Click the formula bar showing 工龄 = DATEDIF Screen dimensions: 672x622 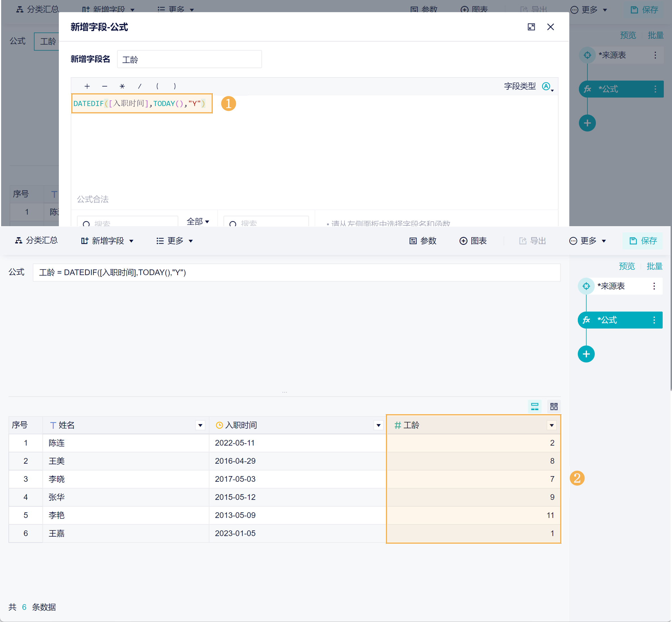pos(297,272)
